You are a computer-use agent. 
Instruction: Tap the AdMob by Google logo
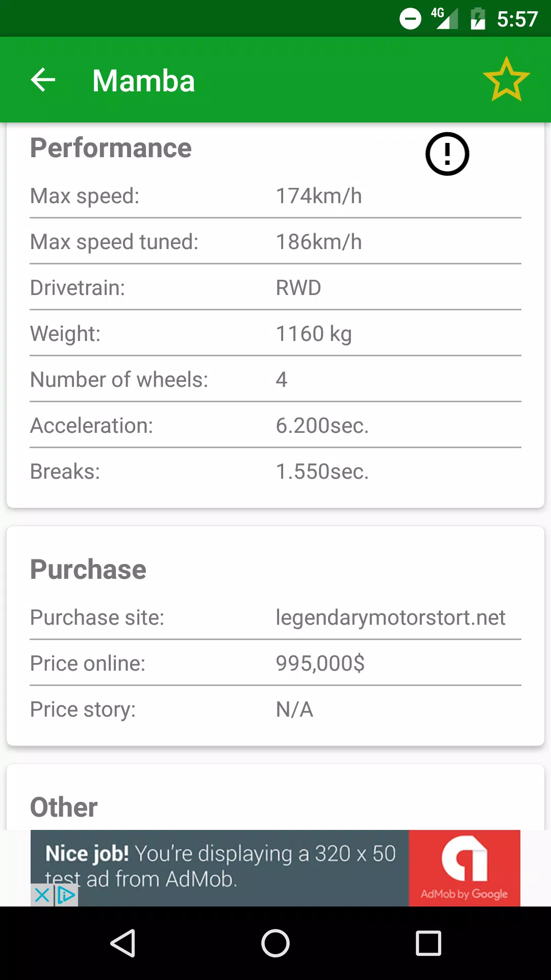464,868
